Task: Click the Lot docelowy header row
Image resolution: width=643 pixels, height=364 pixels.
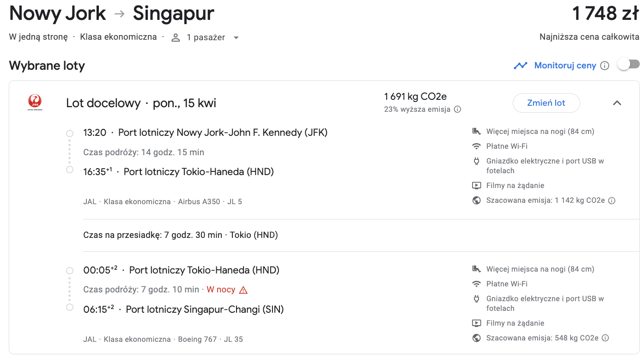Action: coord(323,103)
